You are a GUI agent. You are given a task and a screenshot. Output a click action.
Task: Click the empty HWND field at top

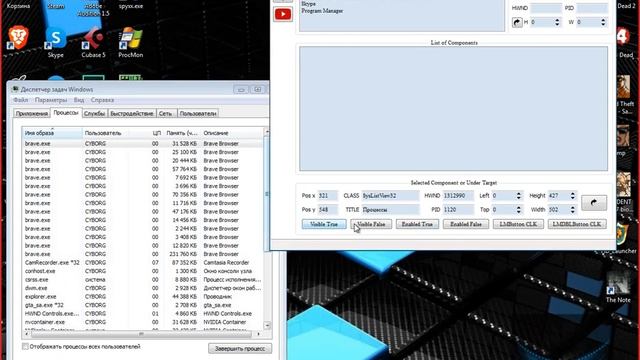546,8
